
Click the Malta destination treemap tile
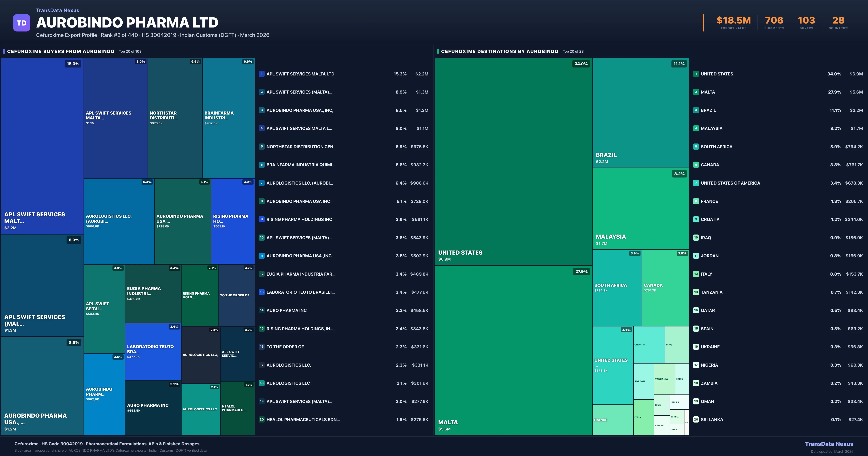point(513,351)
